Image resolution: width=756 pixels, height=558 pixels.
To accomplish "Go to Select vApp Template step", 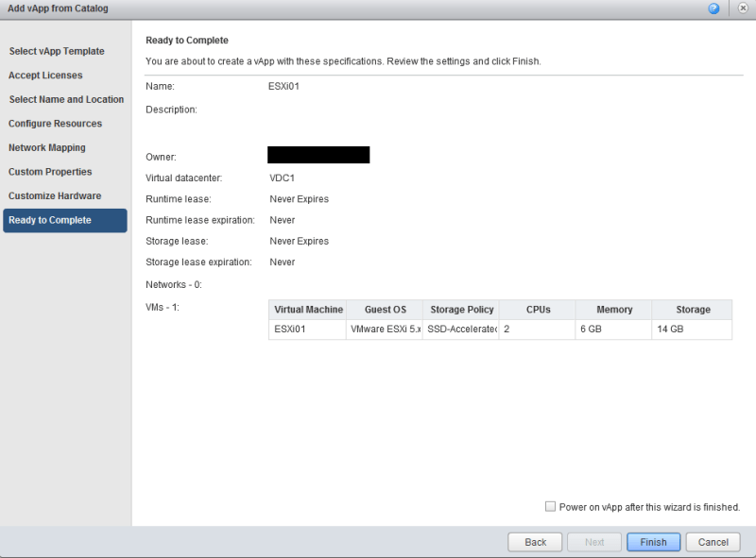I will [x=57, y=51].
